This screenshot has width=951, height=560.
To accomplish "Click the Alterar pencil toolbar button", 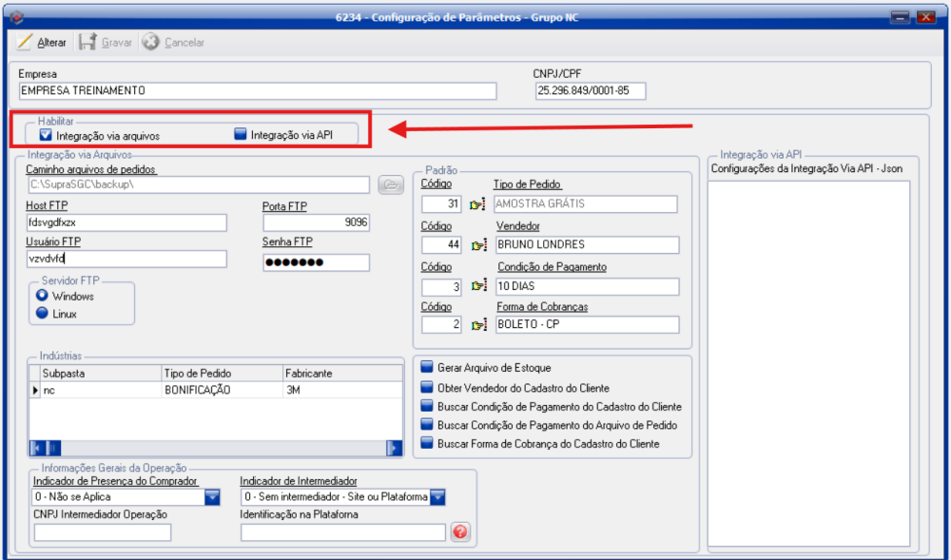I will tap(42, 43).
